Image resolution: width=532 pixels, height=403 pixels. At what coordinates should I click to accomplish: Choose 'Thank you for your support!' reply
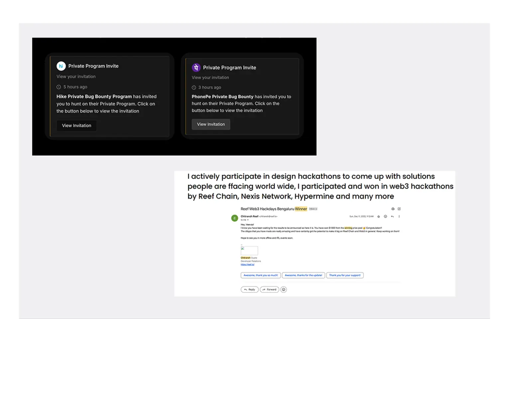(x=345, y=275)
